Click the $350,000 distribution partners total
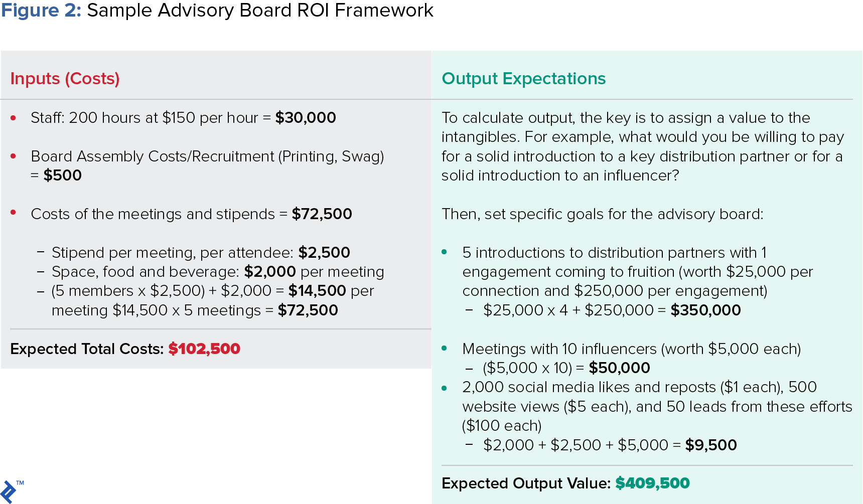Viewport: 863px width, 504px height. pos(705,310)
